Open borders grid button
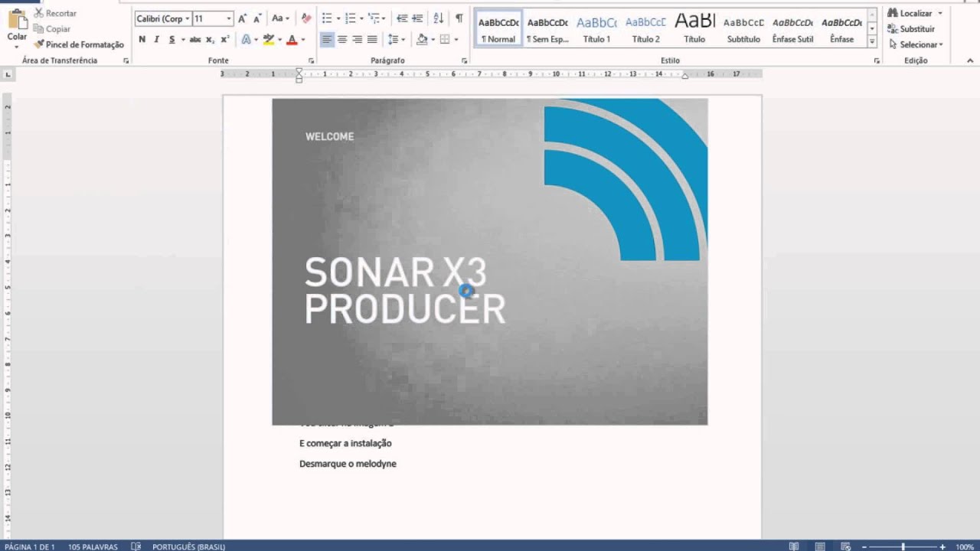The height and width of the screenshot is (551, 980). 444,39
